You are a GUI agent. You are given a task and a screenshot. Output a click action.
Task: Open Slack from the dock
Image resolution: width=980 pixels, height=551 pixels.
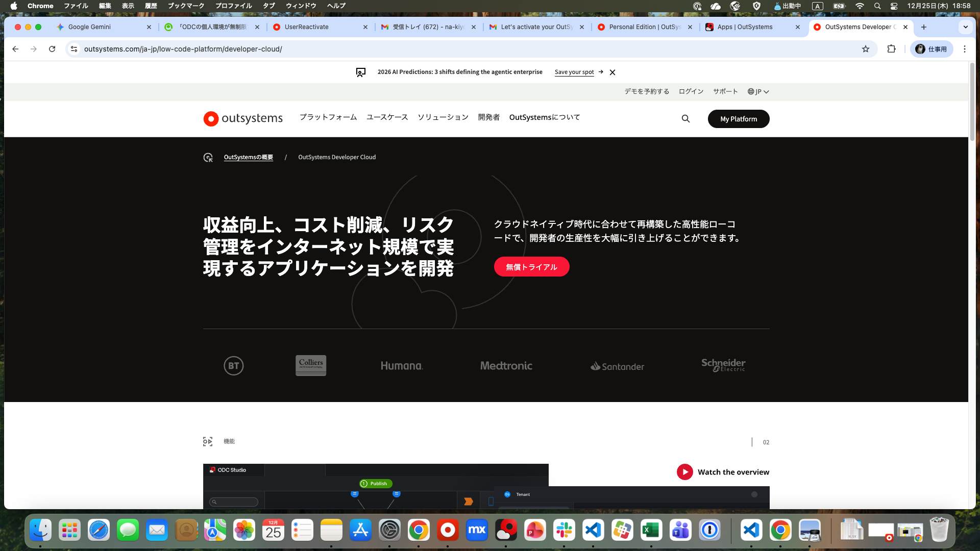point(564,531)
